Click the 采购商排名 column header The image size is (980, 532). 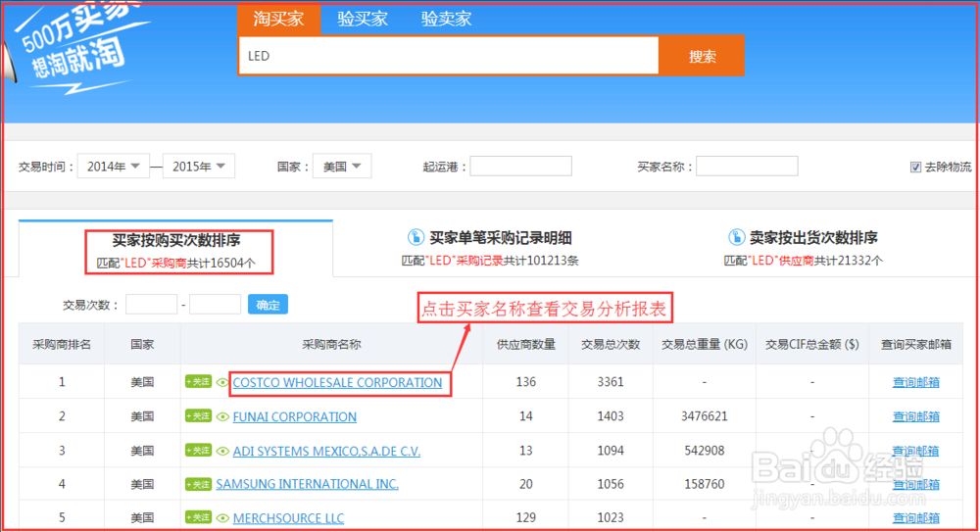(61, 345)
